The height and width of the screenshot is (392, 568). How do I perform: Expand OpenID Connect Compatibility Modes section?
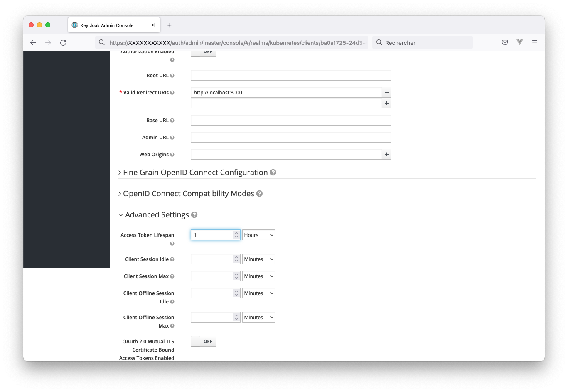[188, 194]
